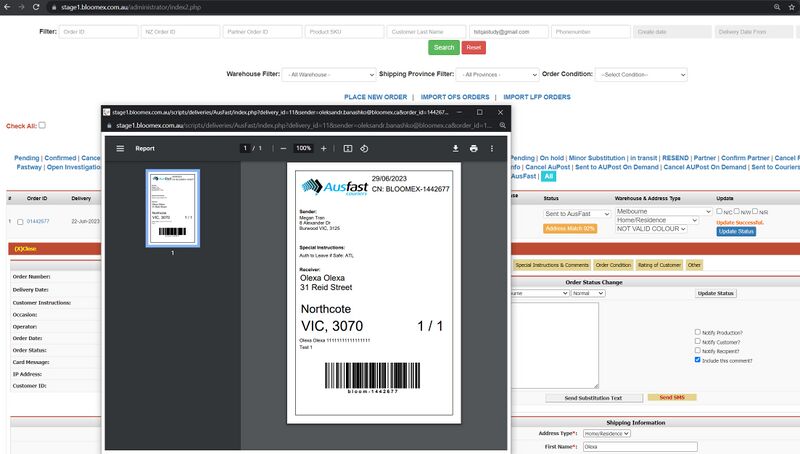Tick the Check All checkbox
The width and height of the screenshot is (800, 454).
point(42,125)
